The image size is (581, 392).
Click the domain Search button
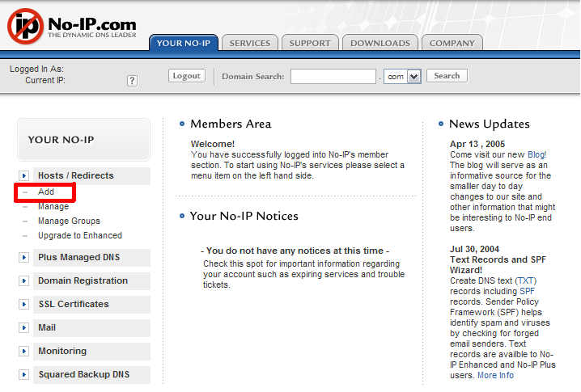point(447,76)
